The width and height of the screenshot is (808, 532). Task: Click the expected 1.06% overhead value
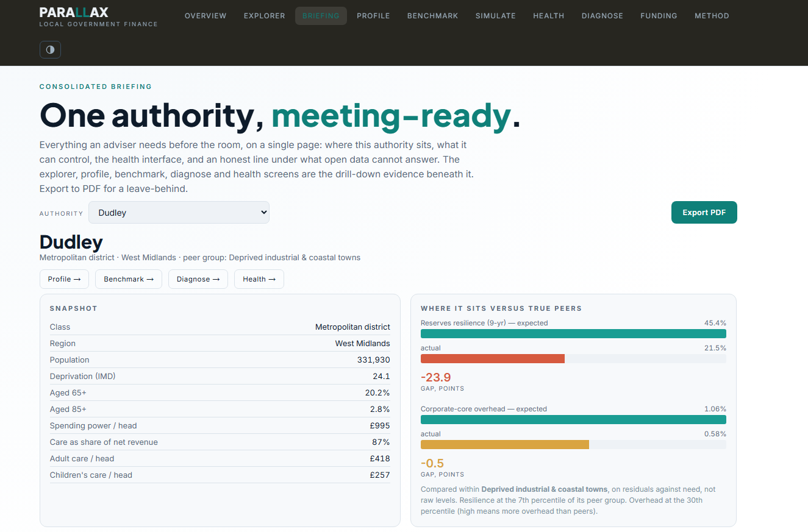pos(715,409)
